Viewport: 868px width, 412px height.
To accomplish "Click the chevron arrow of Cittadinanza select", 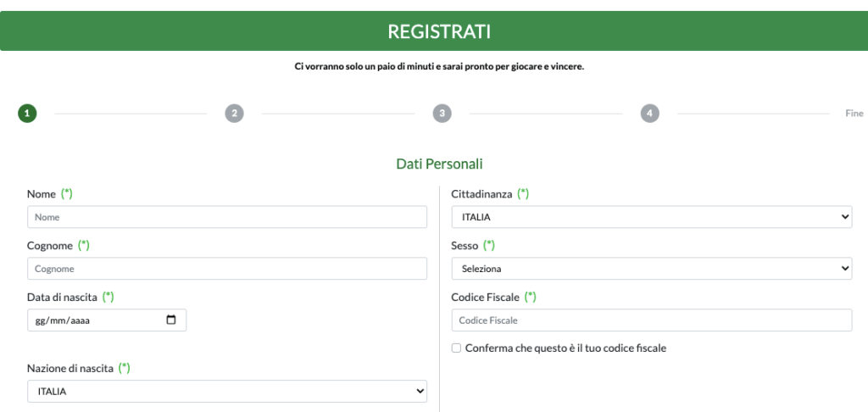I will (x=845, y=217).
